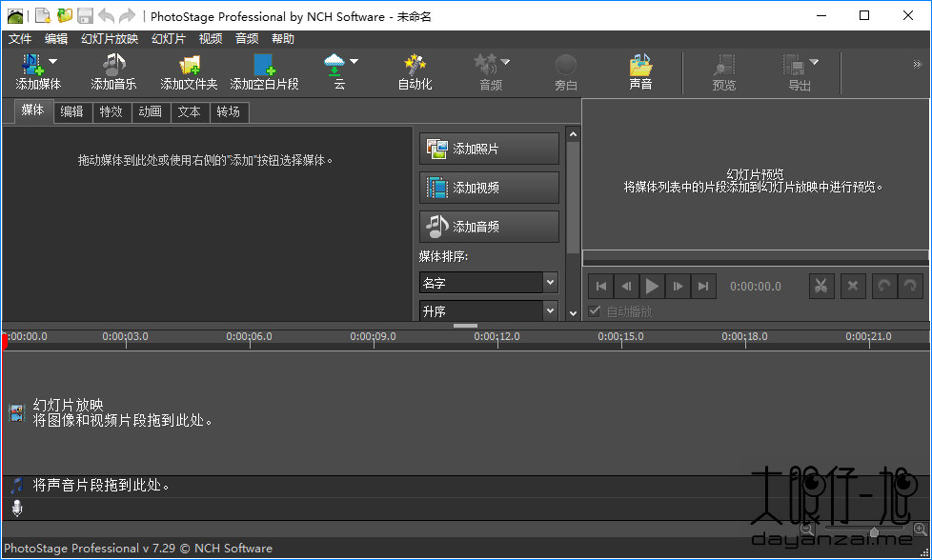Click the 添加音乐 toolbar icon
This screenshot has width=932, height=560.
click(x=113, y=65)
